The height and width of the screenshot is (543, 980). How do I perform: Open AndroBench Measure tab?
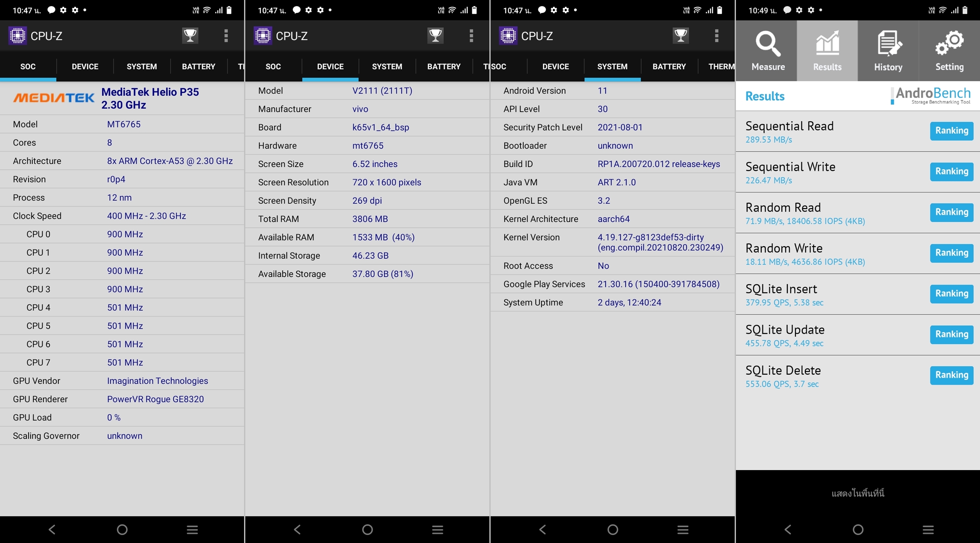767,51
